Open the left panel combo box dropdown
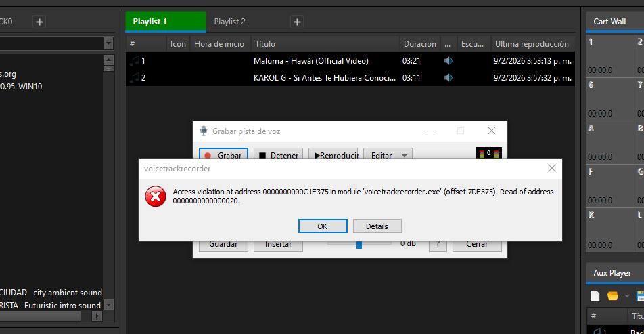 coord(108,43)
